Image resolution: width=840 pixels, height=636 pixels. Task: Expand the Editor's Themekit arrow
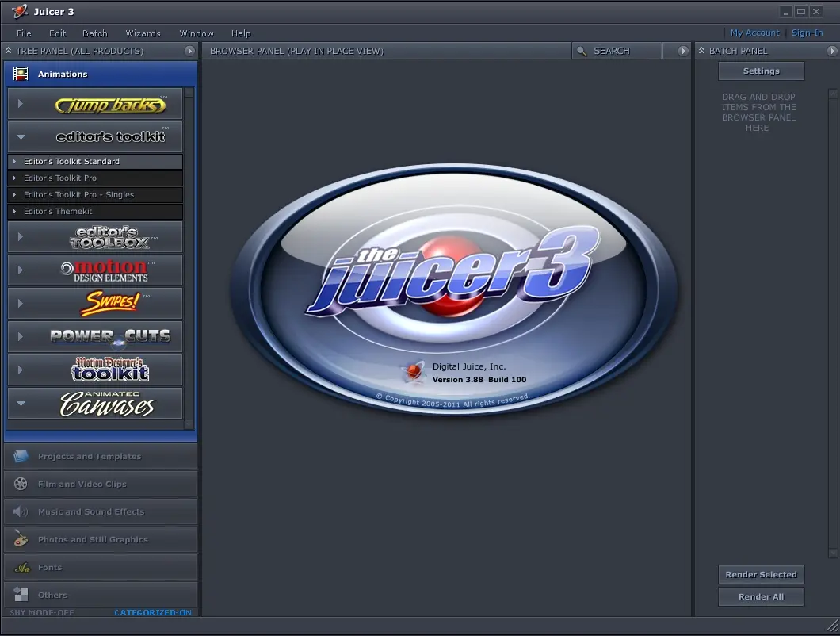(x=14, y=211)
